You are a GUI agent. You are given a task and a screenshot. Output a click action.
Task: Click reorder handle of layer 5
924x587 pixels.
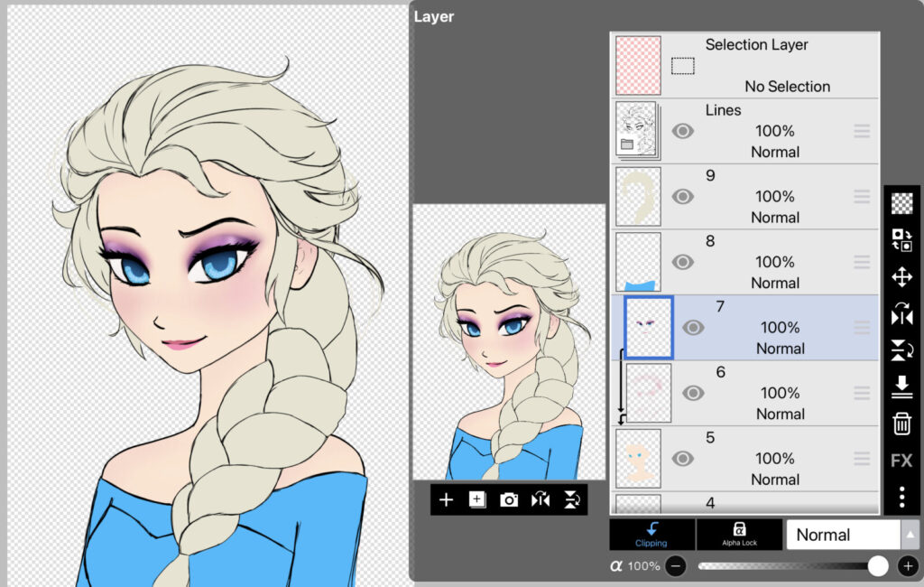click(x=862, y=459)
